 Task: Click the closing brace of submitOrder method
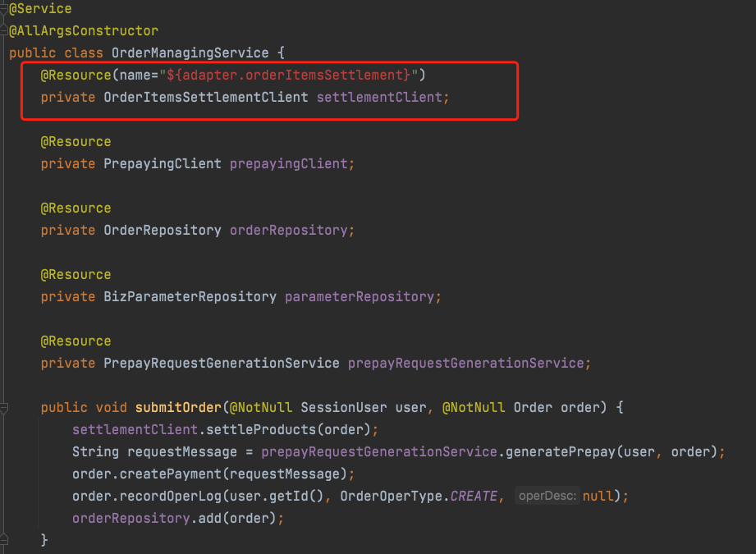pyautogui.click(x=44, y=540)
